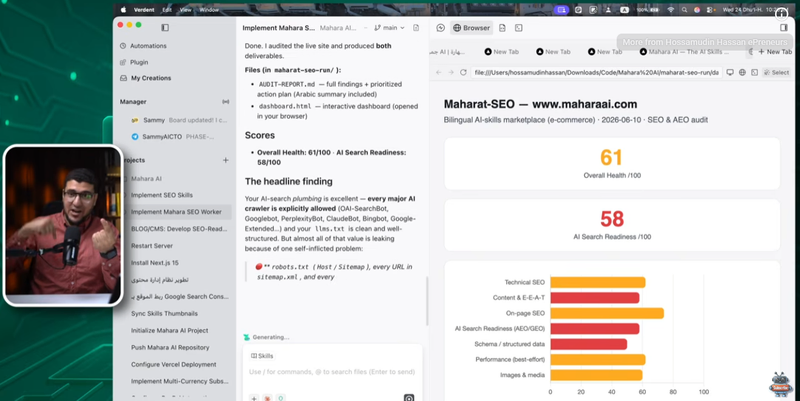The image size is (800, 401).
Task: Toggle the right panel layout icon
Action: (x=784, y=28)
